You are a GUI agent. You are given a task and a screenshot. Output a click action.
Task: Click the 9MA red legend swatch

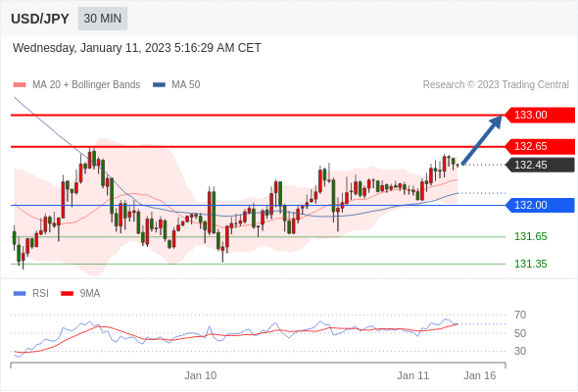tap(67, 294)
